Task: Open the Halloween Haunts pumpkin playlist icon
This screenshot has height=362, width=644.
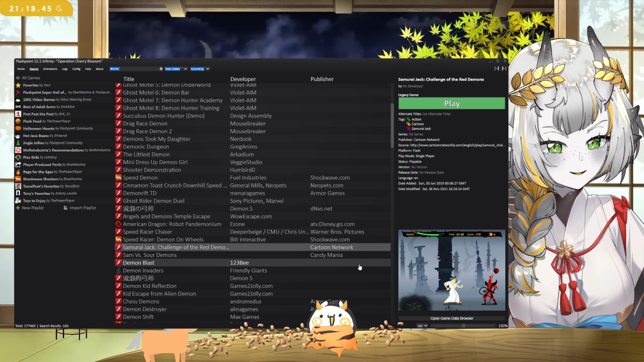Action: (18, 128)
